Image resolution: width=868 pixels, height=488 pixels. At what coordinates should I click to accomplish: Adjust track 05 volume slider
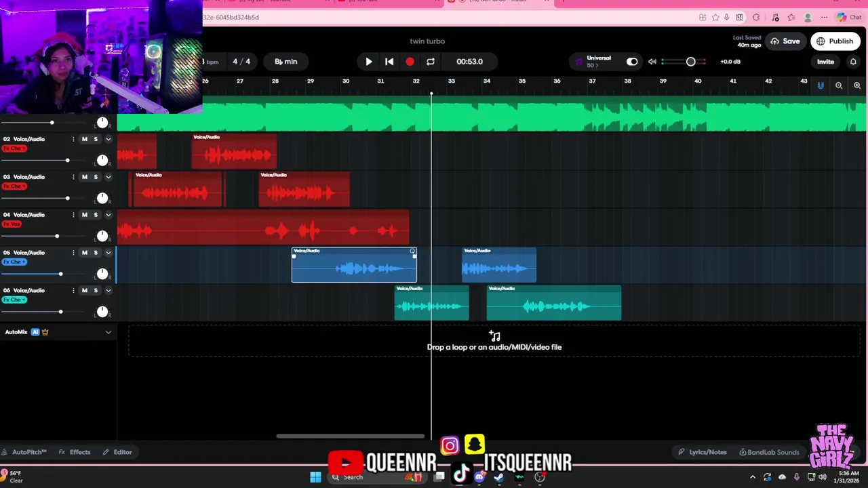click(60, 274)
